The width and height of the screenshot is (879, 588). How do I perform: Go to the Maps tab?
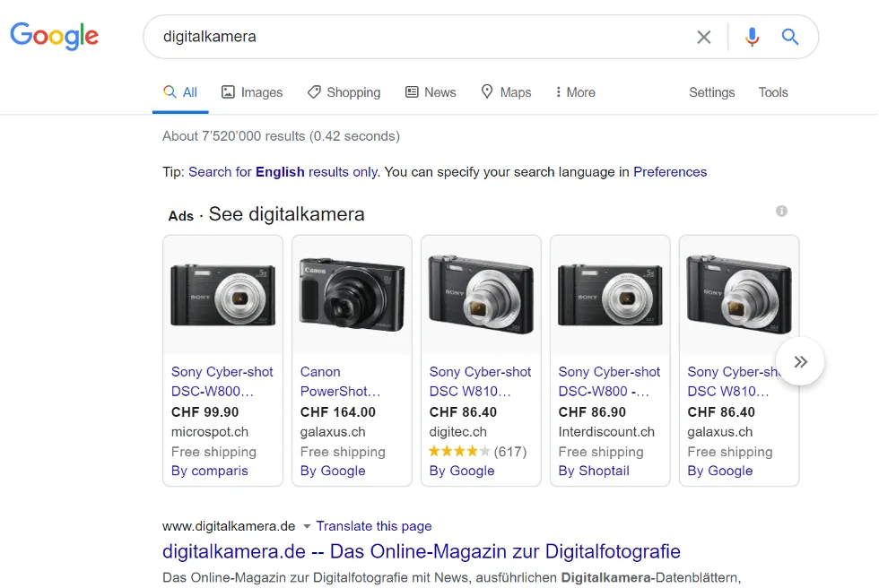[x=506, y=92]
